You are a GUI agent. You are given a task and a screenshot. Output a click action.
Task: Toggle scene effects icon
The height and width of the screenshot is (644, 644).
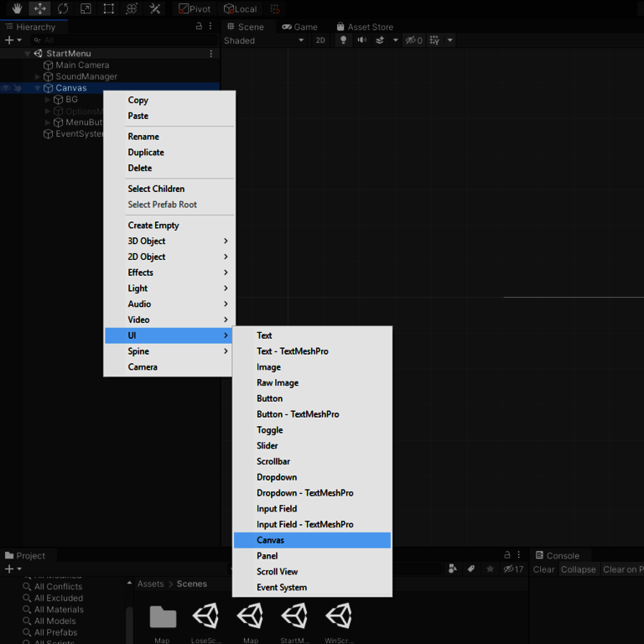click(x=381, y=40)
